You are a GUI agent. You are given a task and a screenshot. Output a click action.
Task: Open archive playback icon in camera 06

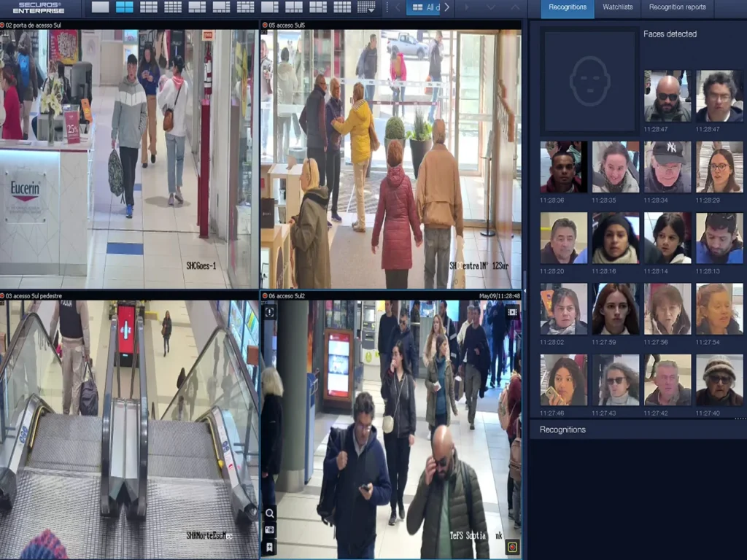coord(512,312)
